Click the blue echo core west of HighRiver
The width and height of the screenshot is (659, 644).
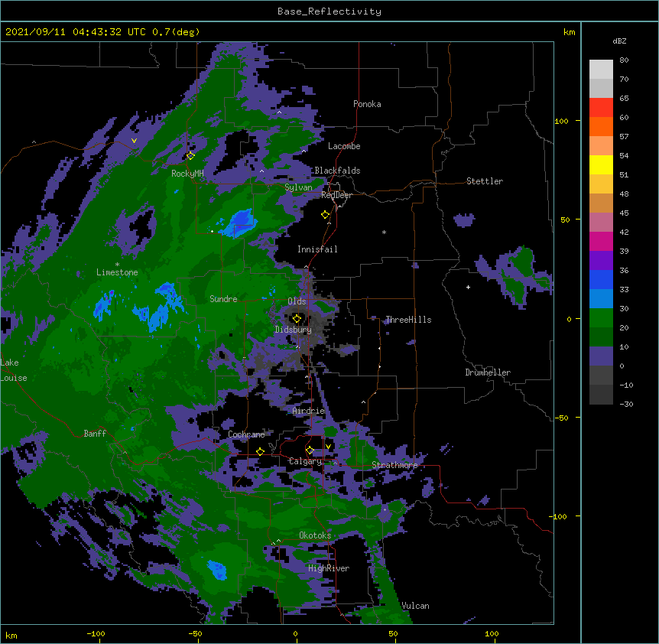[x=218, y=570]
